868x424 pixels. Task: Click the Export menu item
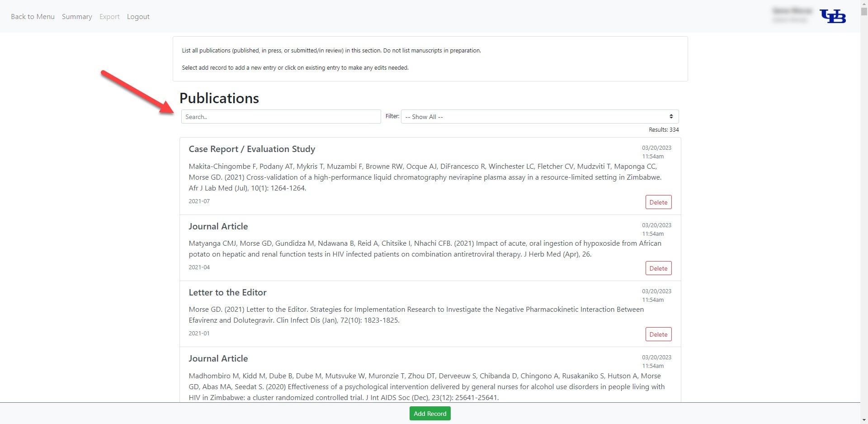(109, 17)
